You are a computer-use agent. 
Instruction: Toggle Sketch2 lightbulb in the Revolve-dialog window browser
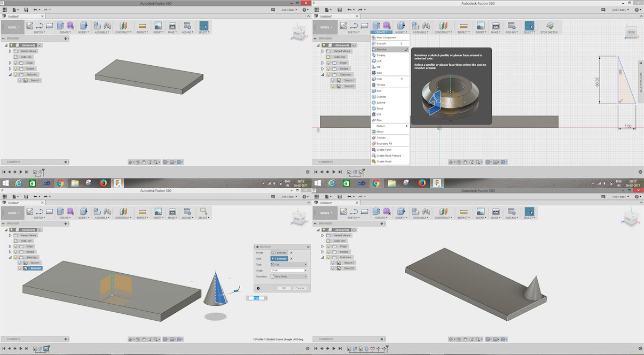[20, 268]
